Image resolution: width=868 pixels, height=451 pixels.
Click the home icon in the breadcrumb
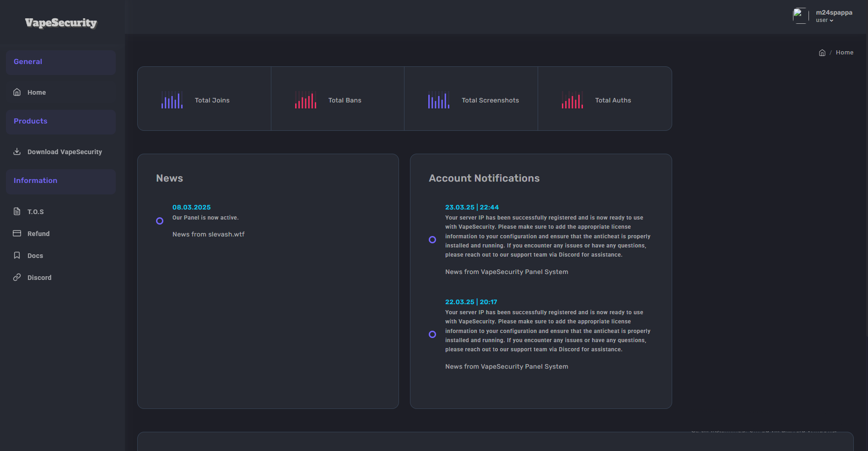(x=822, y=52)
